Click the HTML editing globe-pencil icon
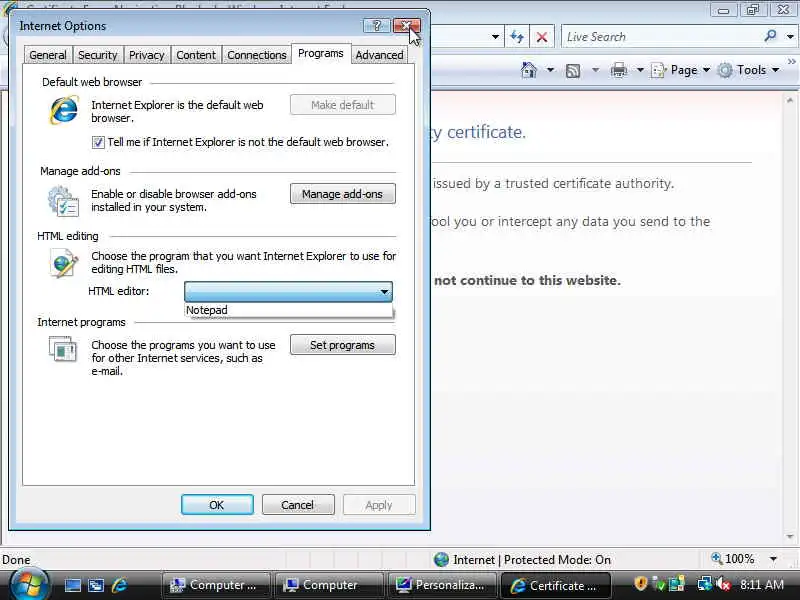 64,262
